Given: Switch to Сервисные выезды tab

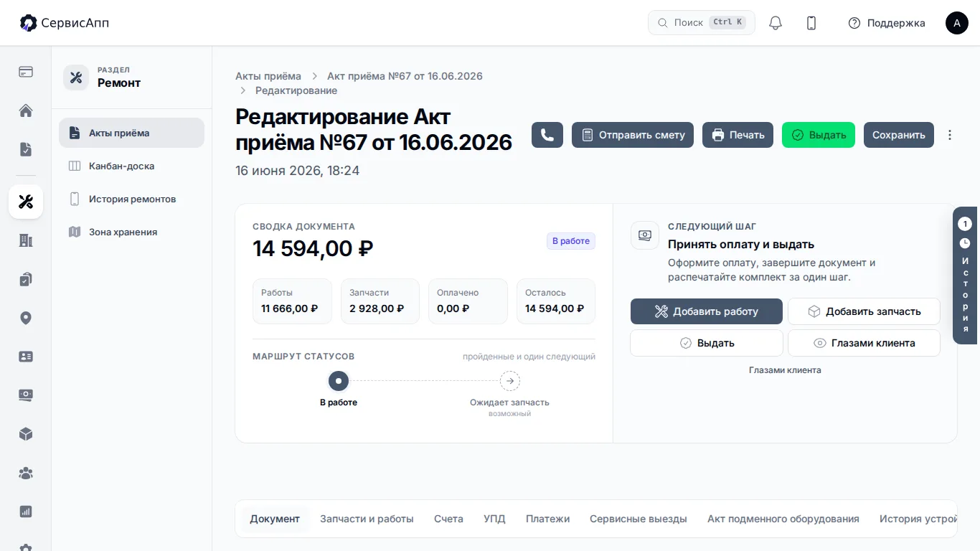Looking at the screenshot, I should tap(639, 519).
